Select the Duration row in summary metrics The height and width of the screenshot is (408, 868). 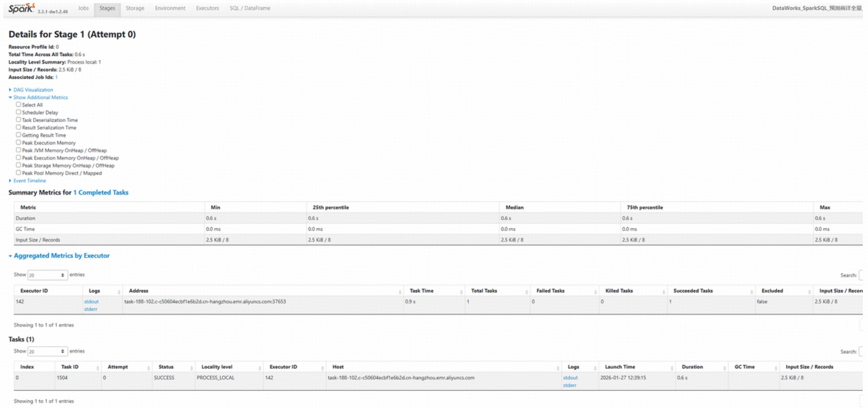pos(438,218)
